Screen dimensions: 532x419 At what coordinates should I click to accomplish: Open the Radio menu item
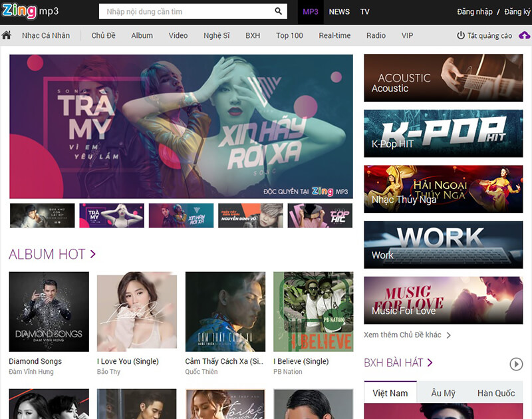[376, 35]
